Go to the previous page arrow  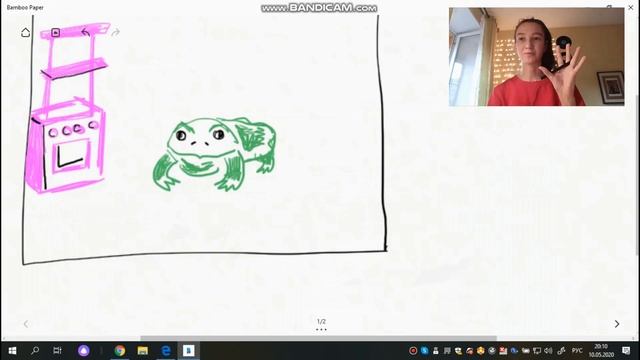click(26, 324)
